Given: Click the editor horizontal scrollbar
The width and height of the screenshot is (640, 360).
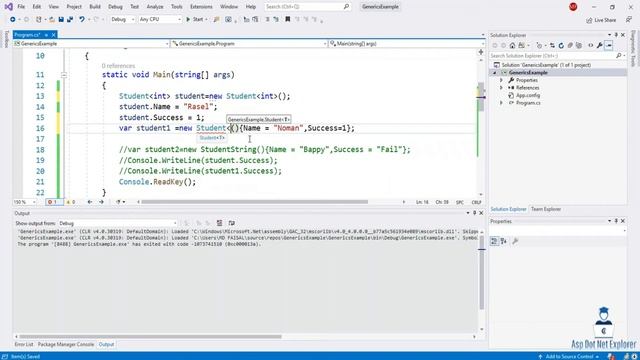Looking at the screenshot, I should point(254,202).
